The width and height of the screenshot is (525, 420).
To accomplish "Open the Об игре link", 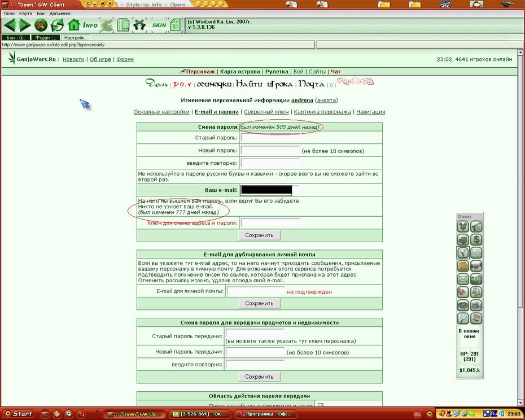I will 100,59.
